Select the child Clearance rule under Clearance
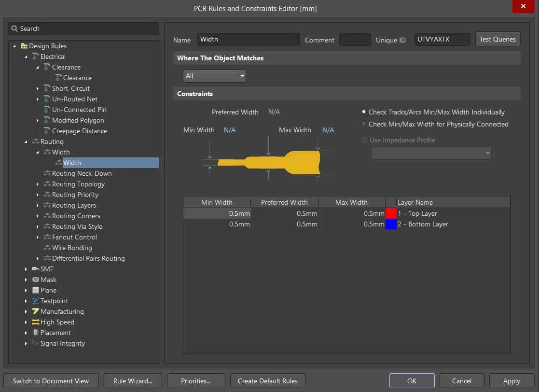Image resolution: width=539 pixels, height=392 pixels. [77, 78]
